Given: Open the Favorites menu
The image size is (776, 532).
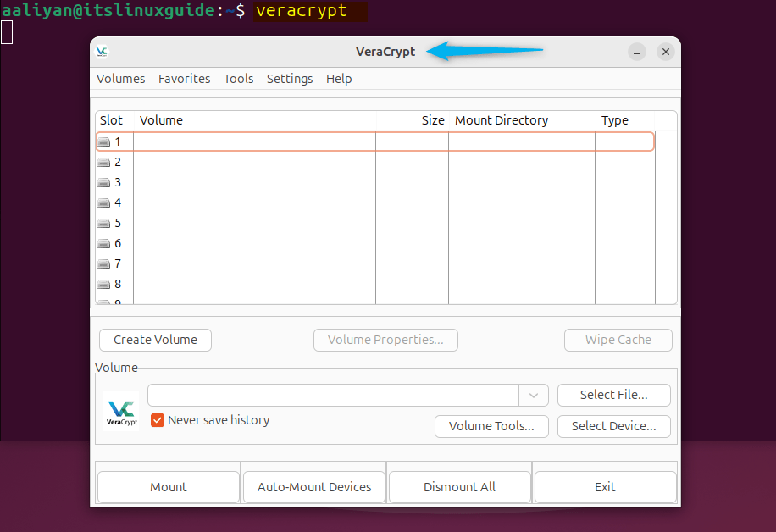Looking at the screenshot, I should click(x=184, y=78).
